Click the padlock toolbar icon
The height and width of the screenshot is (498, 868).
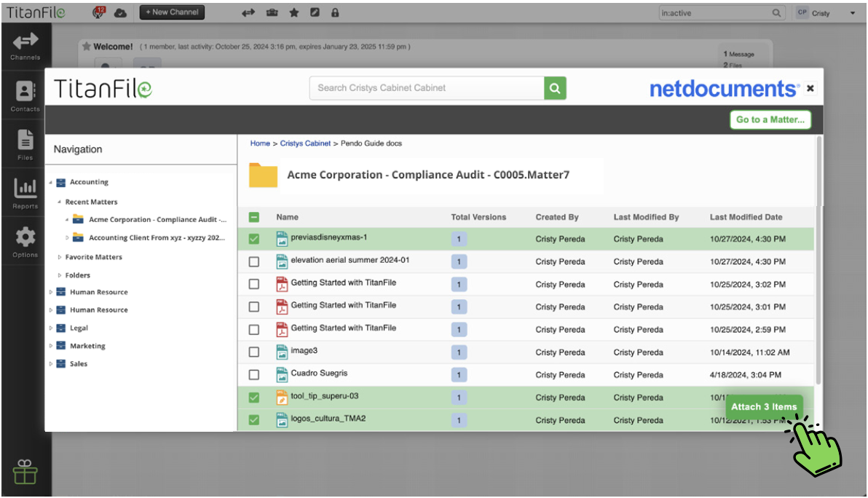tap(335, 12)
